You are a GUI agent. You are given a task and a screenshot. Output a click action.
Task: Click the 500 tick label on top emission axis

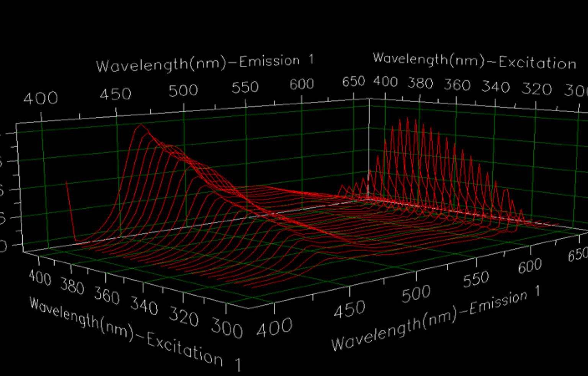[183, 91]
